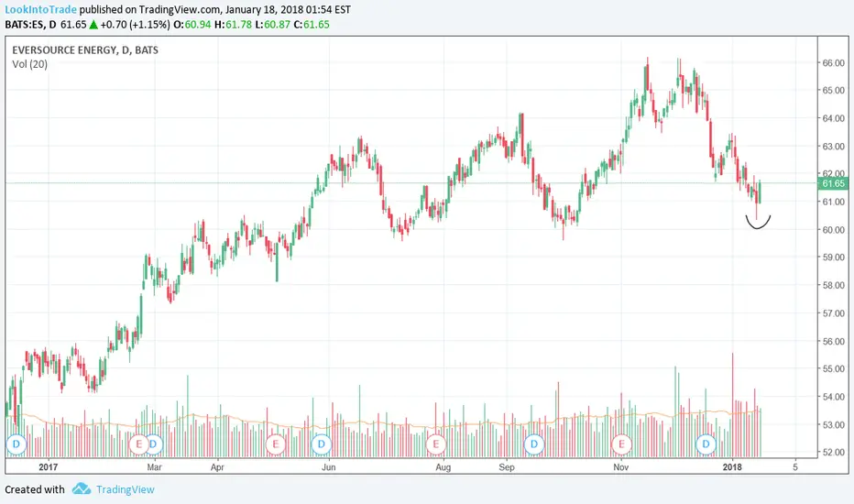The height and width of the screenshot is (504, 854).
Task: Click the 'BATS:ES, D' symbol text in header
Action: tap(30, 25)
